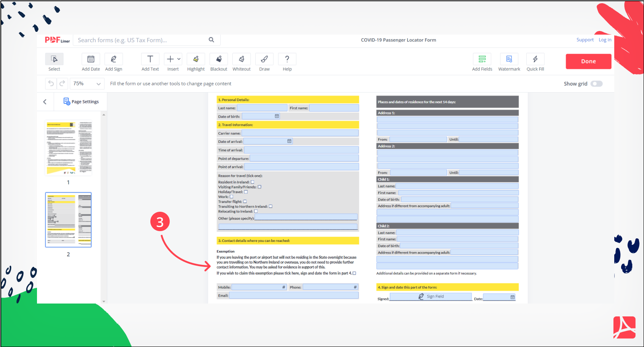644x347 pixels.
Task: Open Date of birth calendar icon
Action: click(x=277, y=116)
